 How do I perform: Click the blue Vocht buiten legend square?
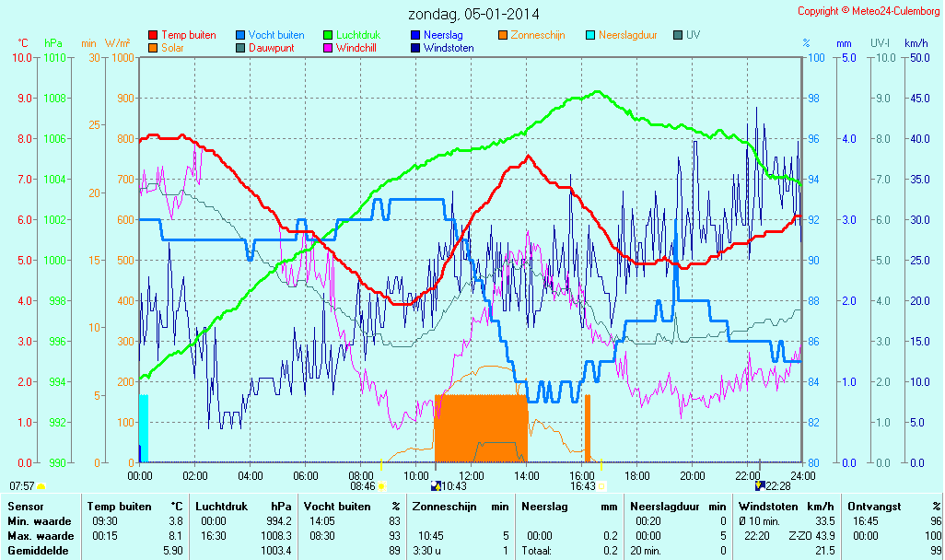[240, 36]
